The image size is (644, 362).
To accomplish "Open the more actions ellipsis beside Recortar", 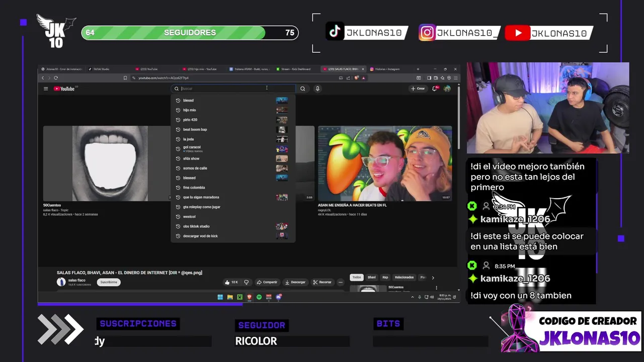I will pos(341,282).
